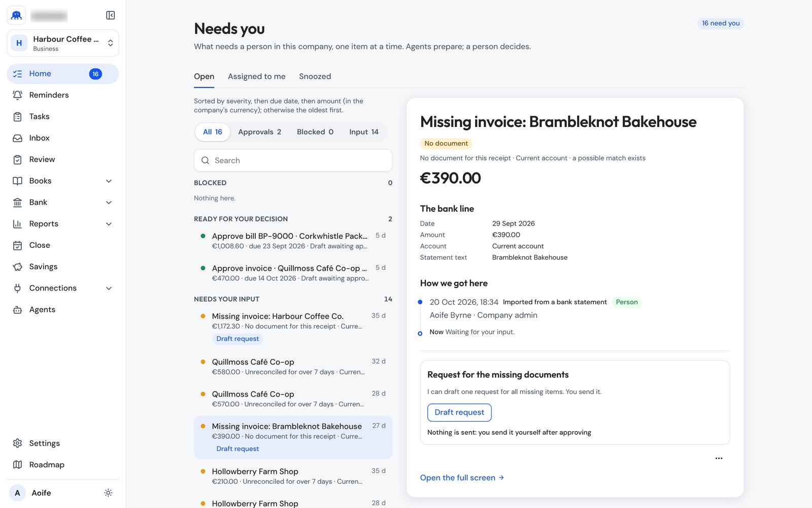Click the Reports bar-chart icon
The height and width of the screenshot is (508, 812).
tap(17, 224)
